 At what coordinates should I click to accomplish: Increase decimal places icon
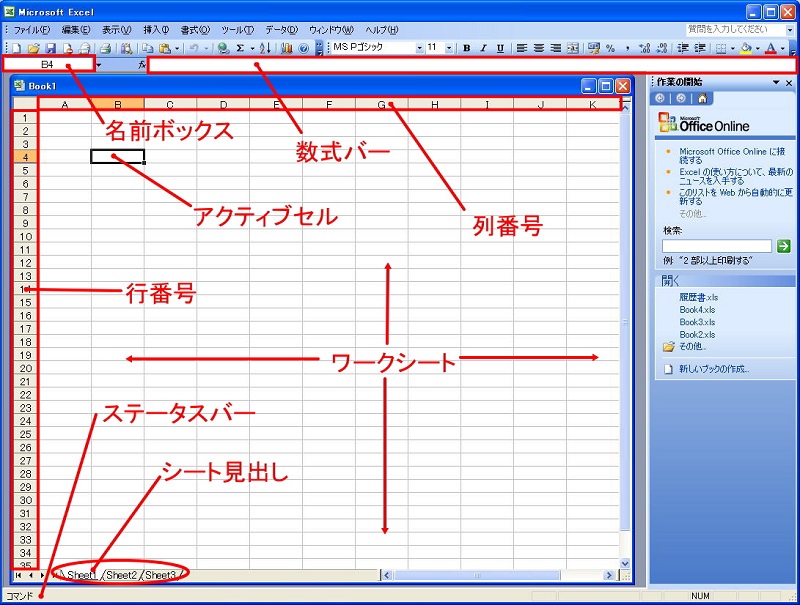644,48
